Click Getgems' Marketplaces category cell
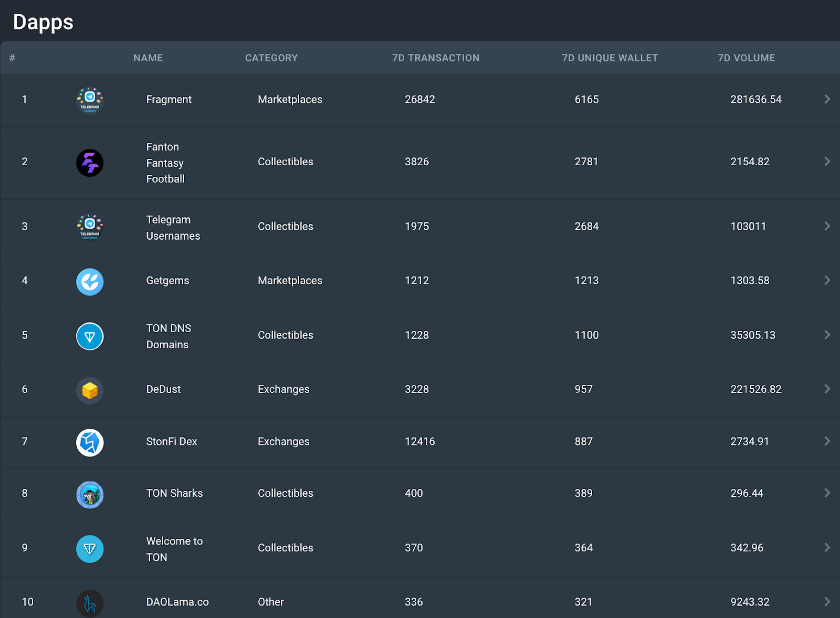 [290, 281]
